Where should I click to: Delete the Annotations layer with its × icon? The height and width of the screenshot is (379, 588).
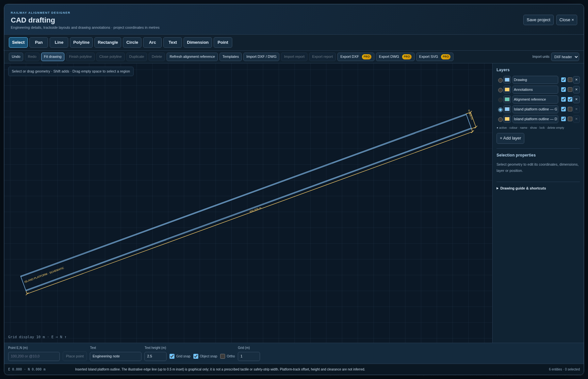tap(576, 90)
